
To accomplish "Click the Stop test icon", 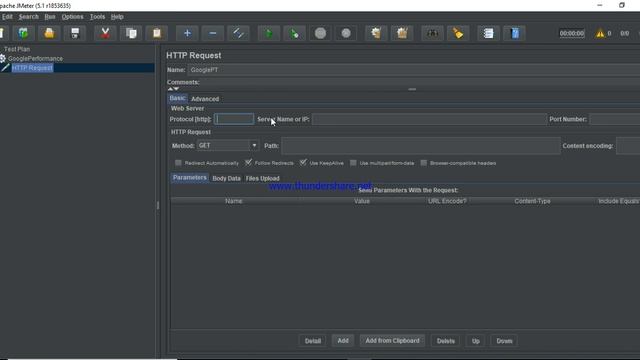I will 320,33.
